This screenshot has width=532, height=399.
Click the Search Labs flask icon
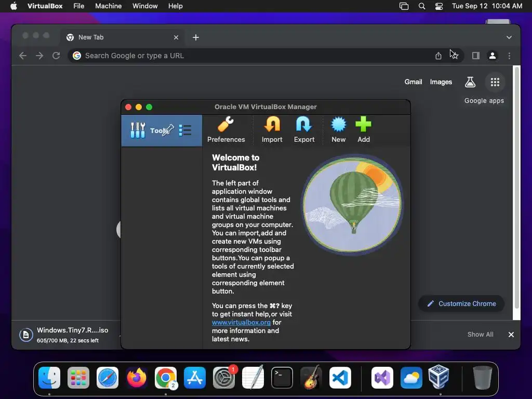point(470,82)
